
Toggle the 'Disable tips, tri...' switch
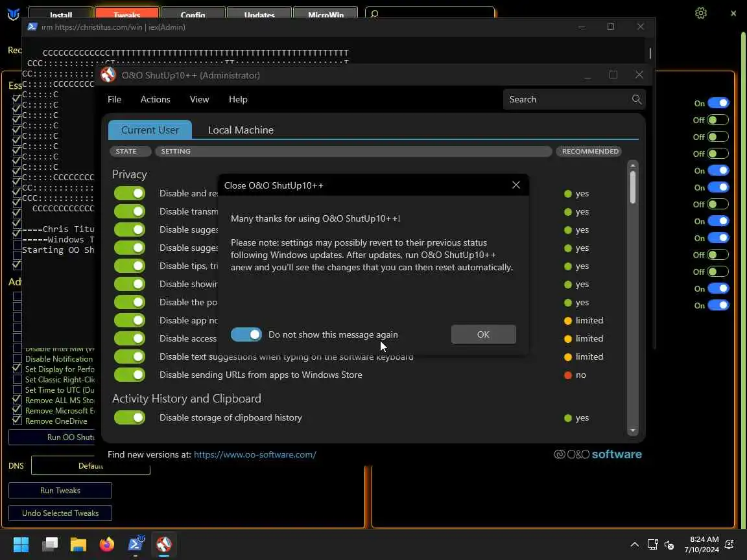tap(130, 266)
